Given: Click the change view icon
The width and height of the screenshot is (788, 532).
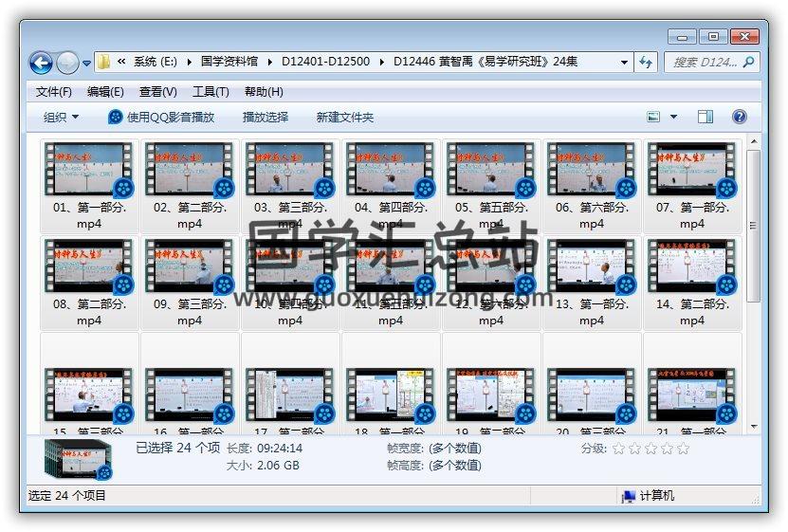Looking at the screenshot, I should coord(653,117).
